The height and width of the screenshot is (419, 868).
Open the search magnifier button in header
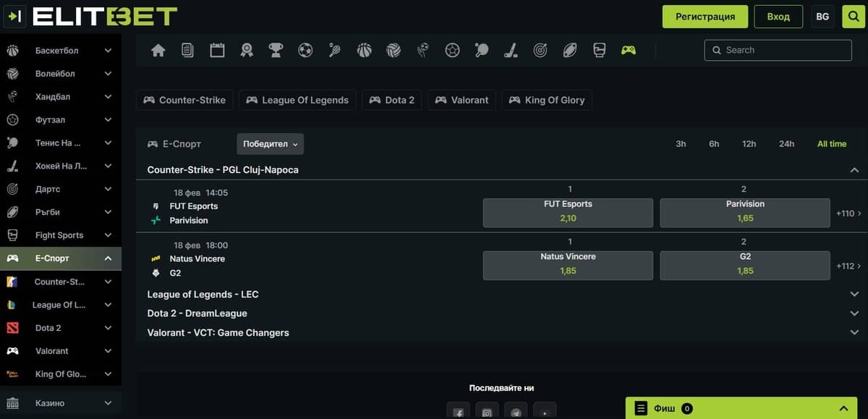pyautogui.click(x=853, y=17)
